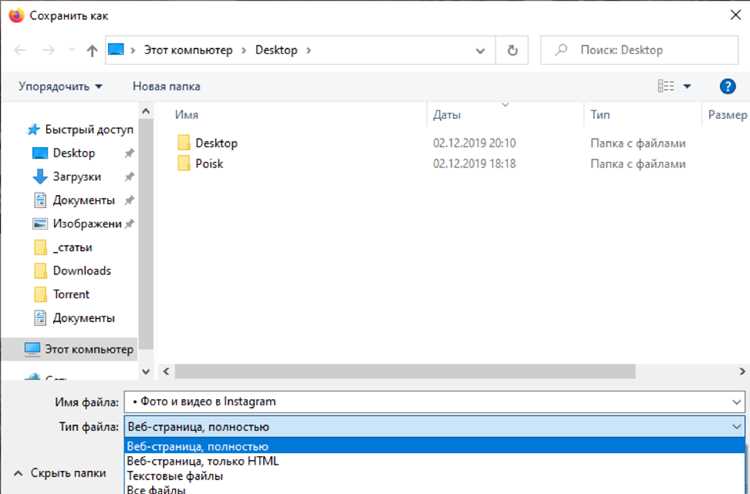Open Torrent folder in sidebar
Screen dimensions: 750x494
71,294
